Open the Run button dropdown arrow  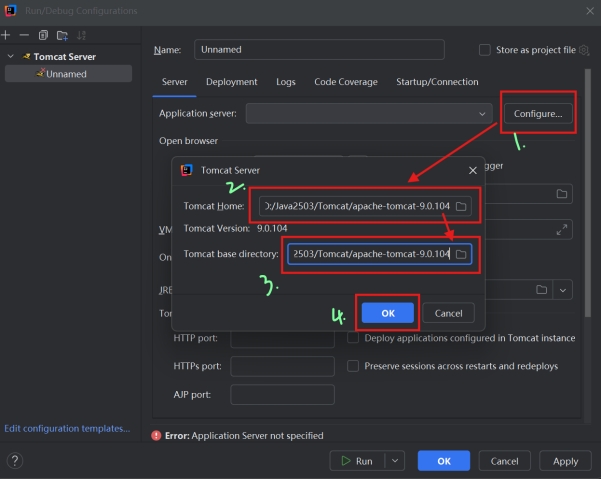(x=395, y=461)
